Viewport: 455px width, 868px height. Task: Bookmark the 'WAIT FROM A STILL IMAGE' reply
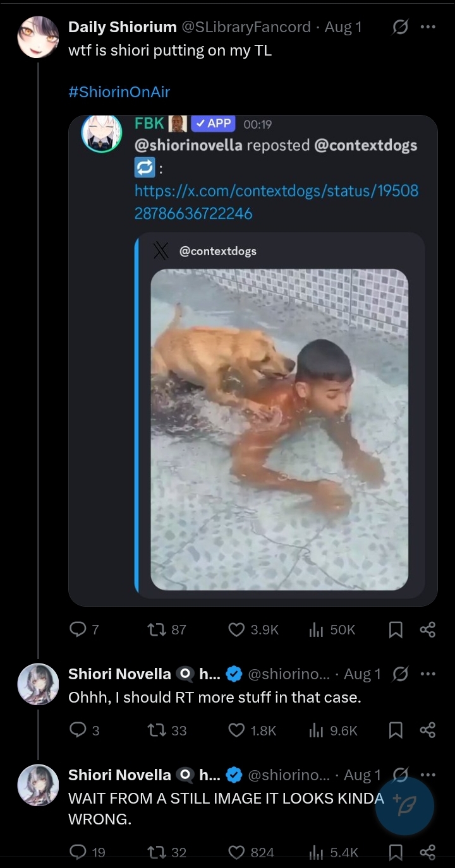396,852
